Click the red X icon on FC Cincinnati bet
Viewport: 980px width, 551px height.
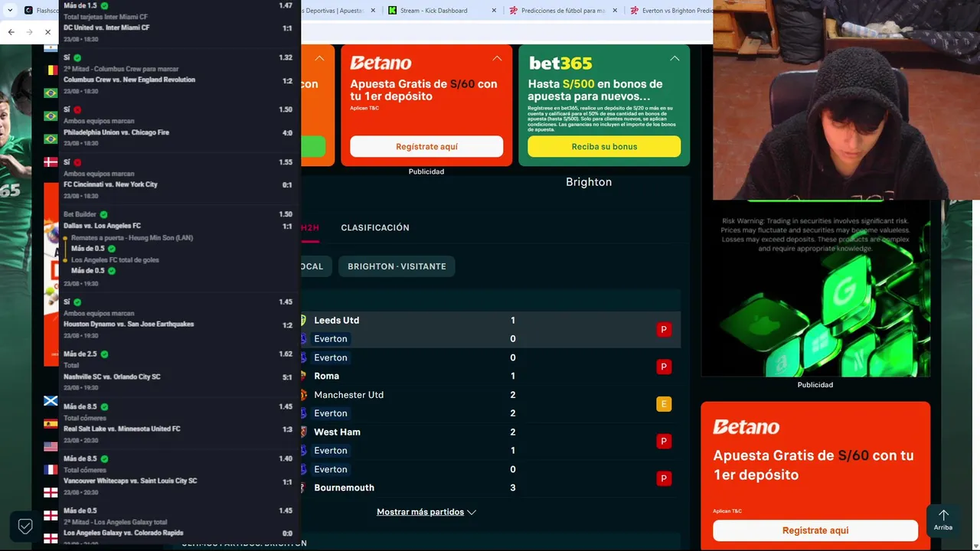coord(77,162)
